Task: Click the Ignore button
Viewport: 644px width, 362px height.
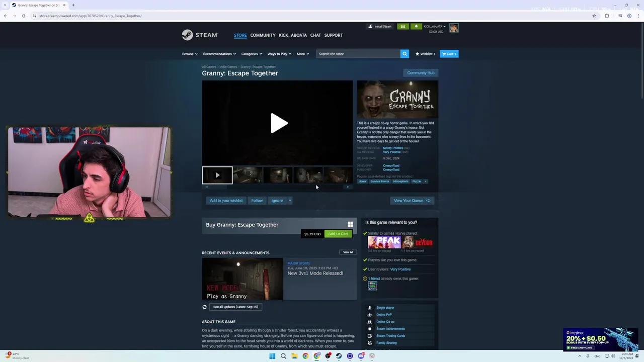Action: pyautogui.click(x=277, y=201)
